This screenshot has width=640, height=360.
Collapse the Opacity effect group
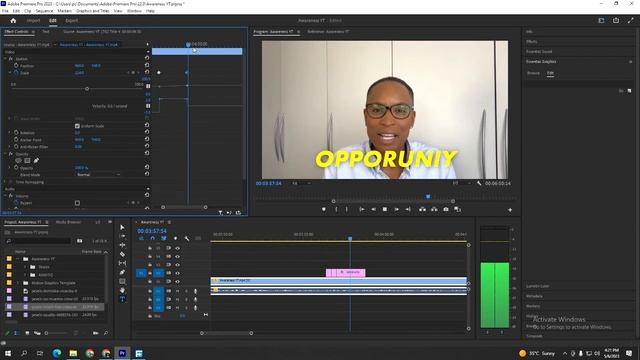point(6,154)
